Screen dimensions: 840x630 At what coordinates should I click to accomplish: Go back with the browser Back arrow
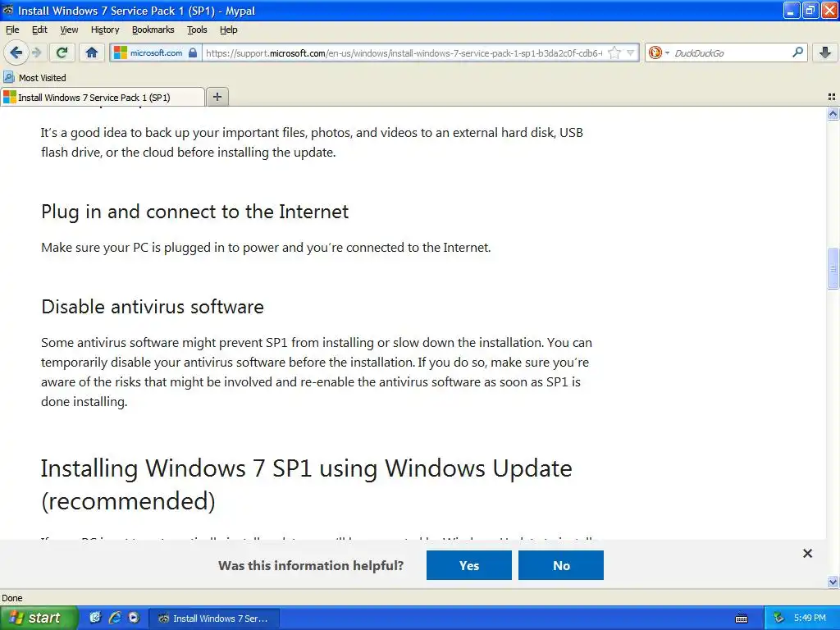pos(16,52)
